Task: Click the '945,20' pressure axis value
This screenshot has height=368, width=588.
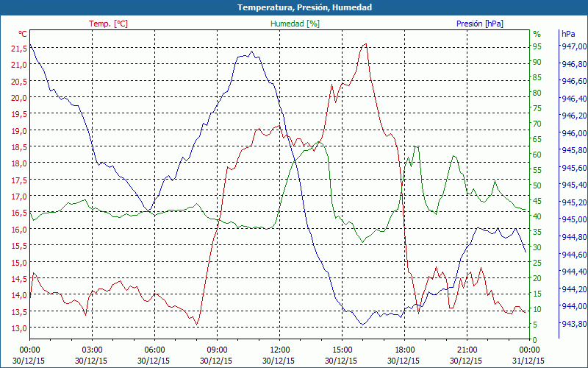Action: [x=573, y=202]
